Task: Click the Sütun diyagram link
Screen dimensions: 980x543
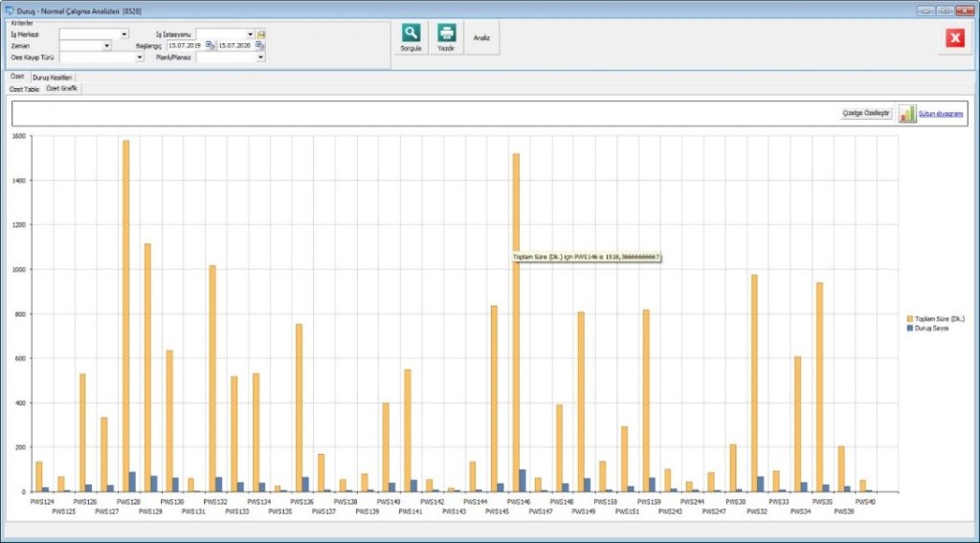Action: [940, 113]
